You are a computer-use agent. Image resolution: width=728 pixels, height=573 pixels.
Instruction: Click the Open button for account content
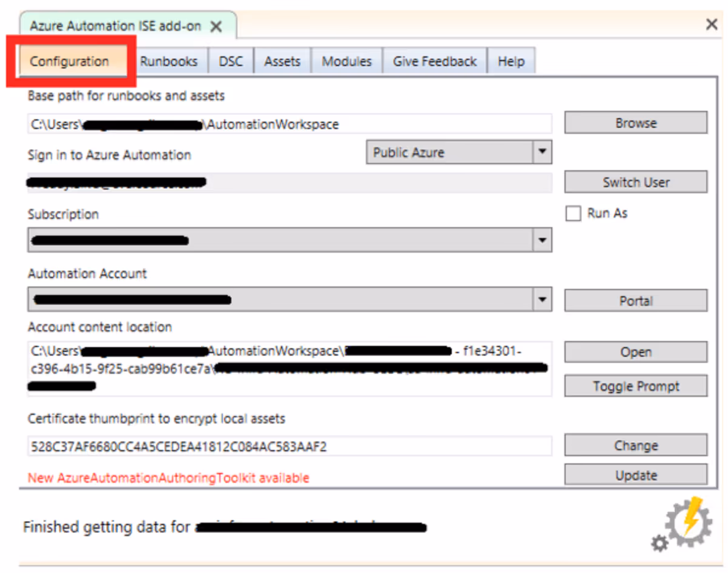[x=636, y=352]
